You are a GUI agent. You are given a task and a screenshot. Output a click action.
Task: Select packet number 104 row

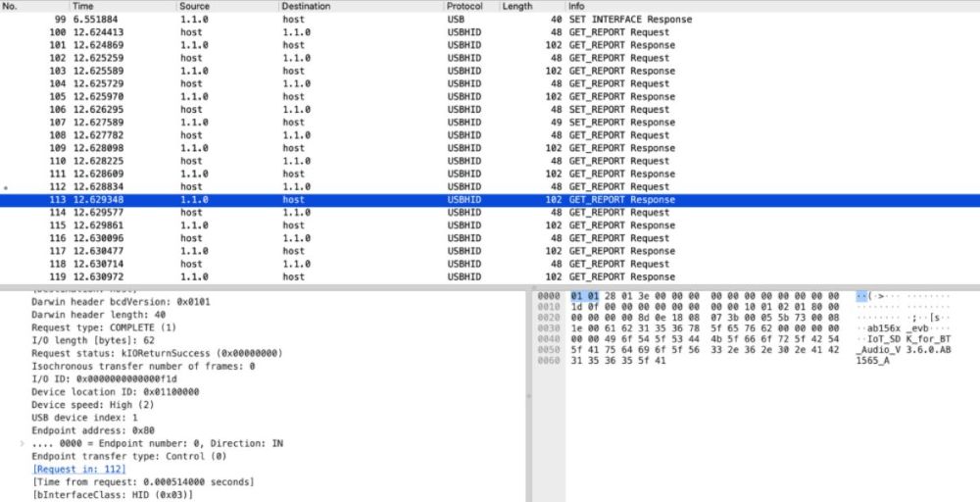(490, 83)
